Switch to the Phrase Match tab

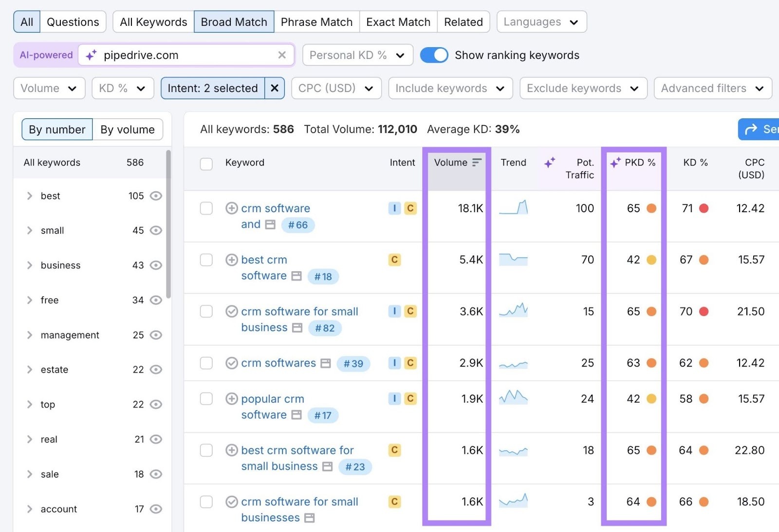(317, 21)
